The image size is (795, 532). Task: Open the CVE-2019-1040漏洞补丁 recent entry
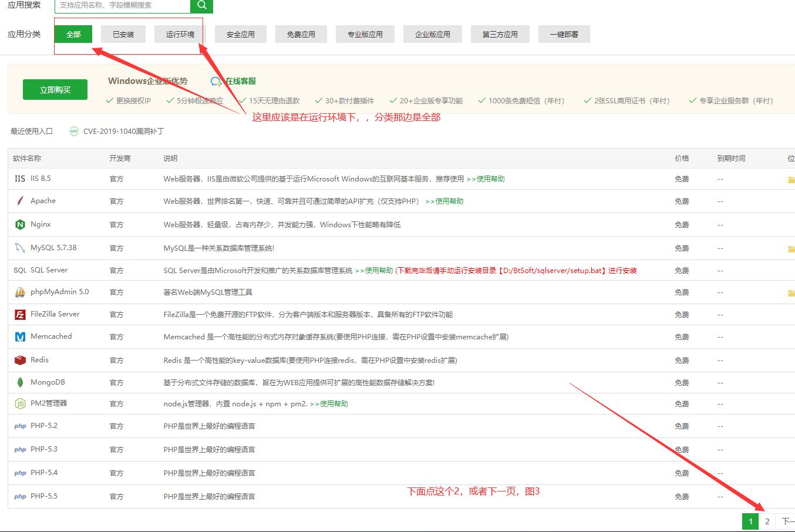point(123,131)
